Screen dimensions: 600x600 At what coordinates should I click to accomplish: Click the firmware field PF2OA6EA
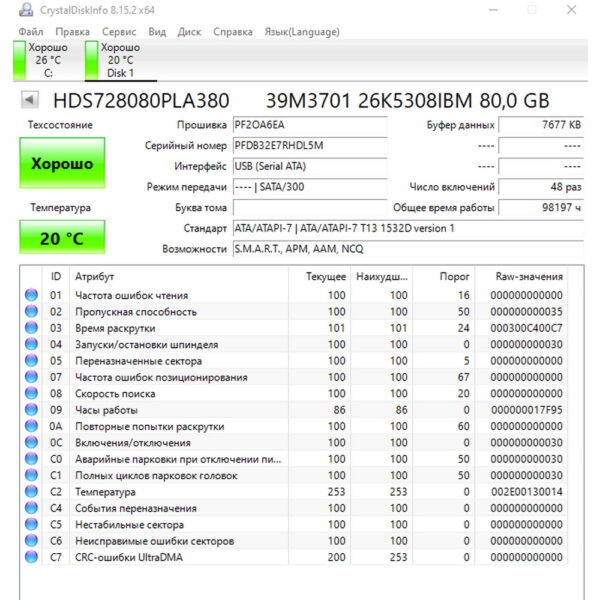tap(310, 125)
